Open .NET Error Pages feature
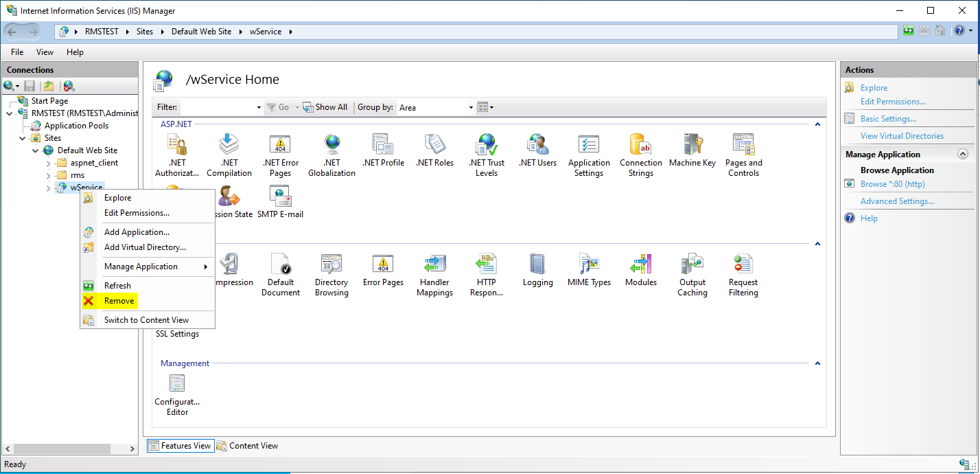This screenshot has width=980, height=474. 280,155
